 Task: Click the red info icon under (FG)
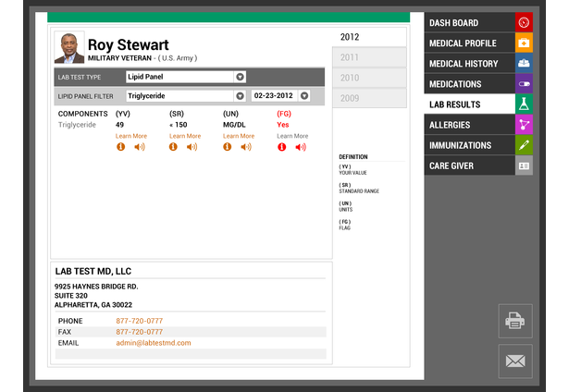click(281, 147)
